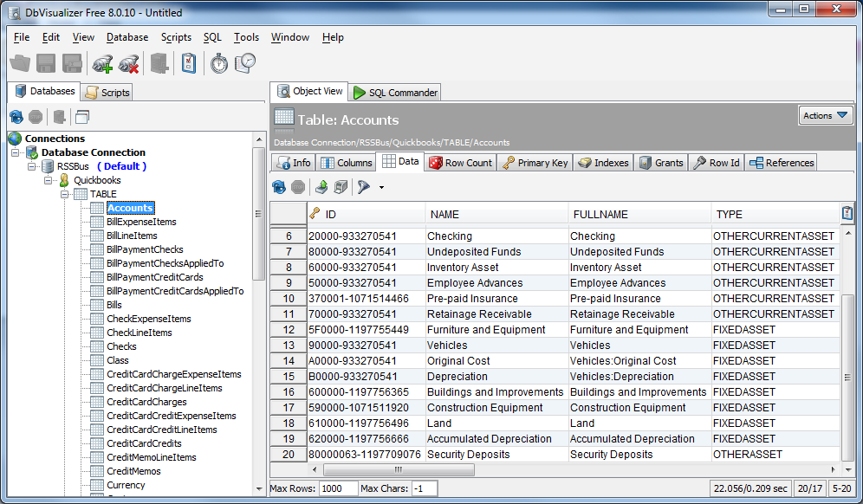Click the window layout icon in Databases panel
The width and height of the screenshot is (863, 504).
(x=82, y=117)
